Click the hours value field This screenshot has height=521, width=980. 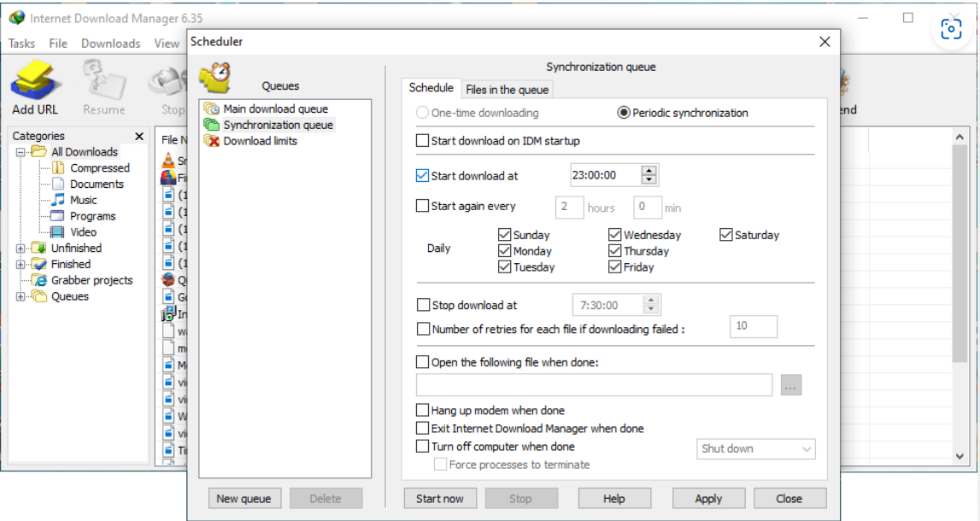[569, 208]
